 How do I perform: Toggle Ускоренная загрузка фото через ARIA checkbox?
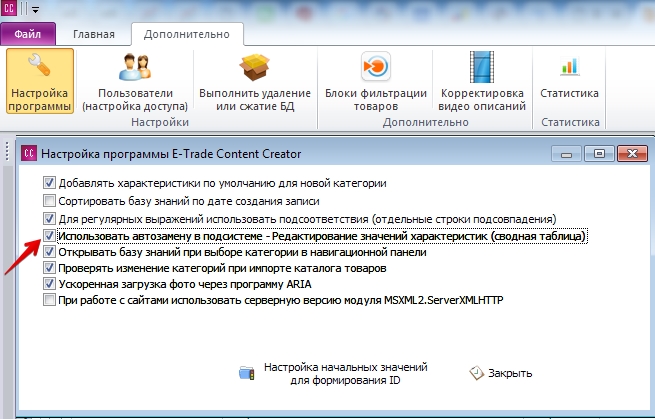(49, 284)
